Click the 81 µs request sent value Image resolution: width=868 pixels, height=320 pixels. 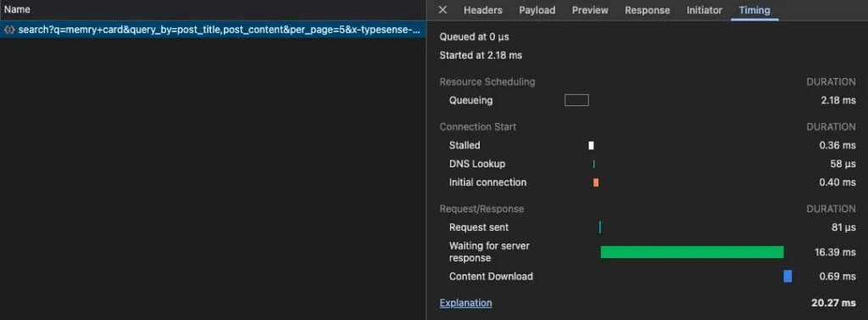click(843, 227)
